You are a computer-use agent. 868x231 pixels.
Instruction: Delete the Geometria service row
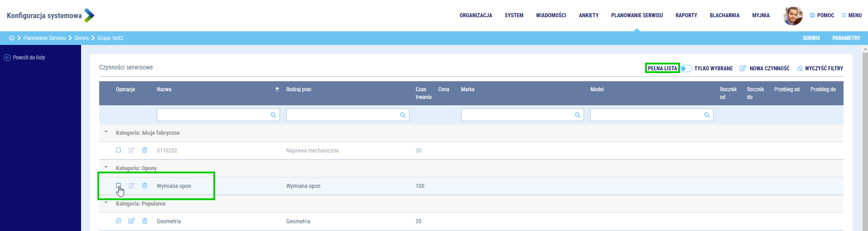pyautogui.click(x=145, y=221)
